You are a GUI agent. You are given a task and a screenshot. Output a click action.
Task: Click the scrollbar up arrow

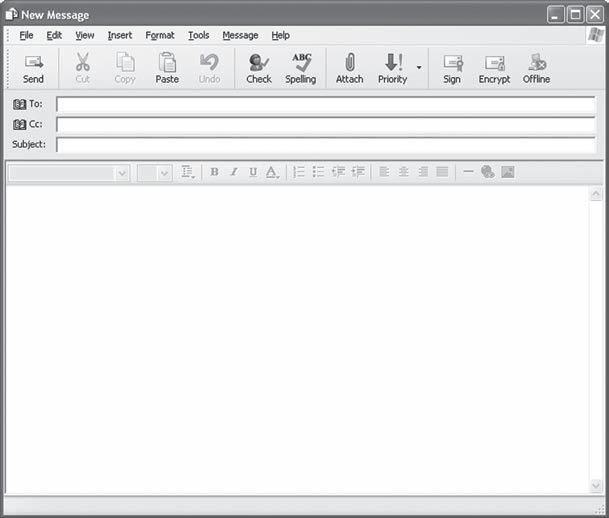pyautogui.click(x=596, y=194)
